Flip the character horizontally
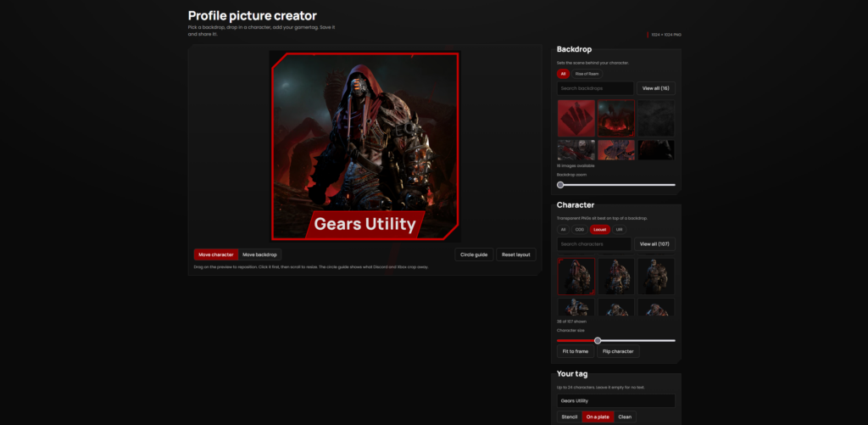Viewport: 868px width, 425px height. pyautogui.click(x=618, y=351)
